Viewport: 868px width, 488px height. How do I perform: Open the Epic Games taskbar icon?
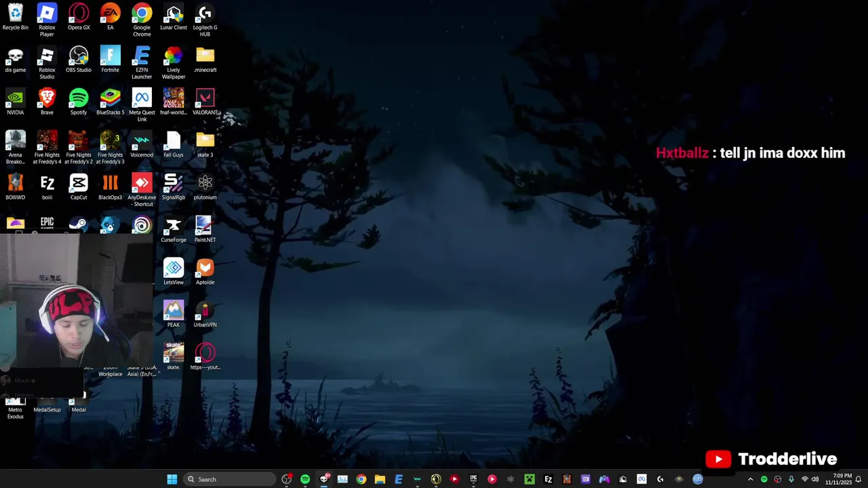coord(473,479)
